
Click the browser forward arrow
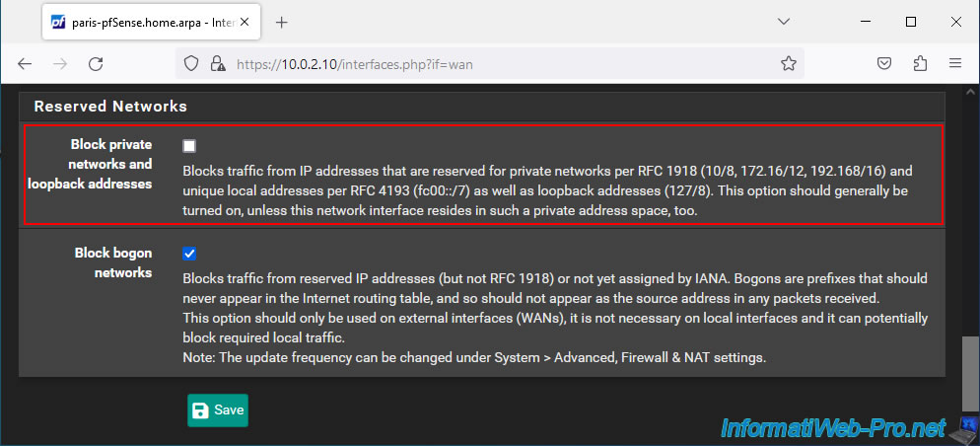[x=60, y=64]
